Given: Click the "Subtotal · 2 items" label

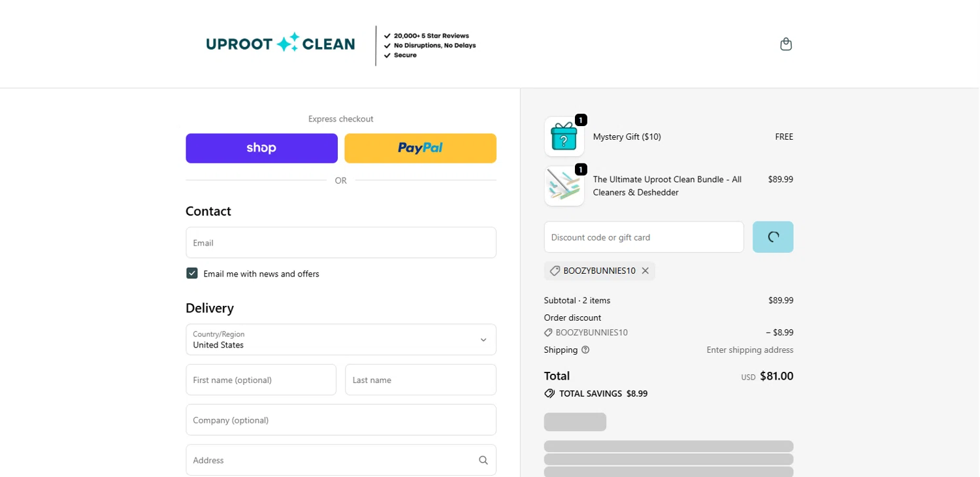Looking at the screenshot, I should click(x=578, y=301).
